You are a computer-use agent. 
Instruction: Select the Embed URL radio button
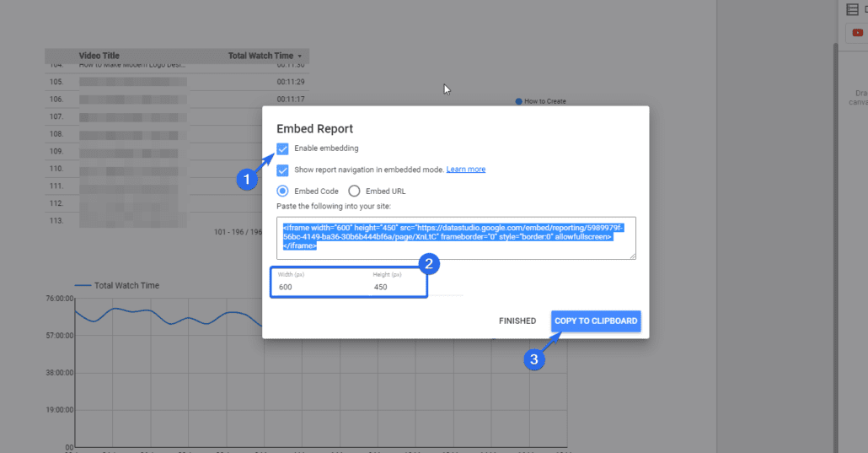(x=354, y=191)
